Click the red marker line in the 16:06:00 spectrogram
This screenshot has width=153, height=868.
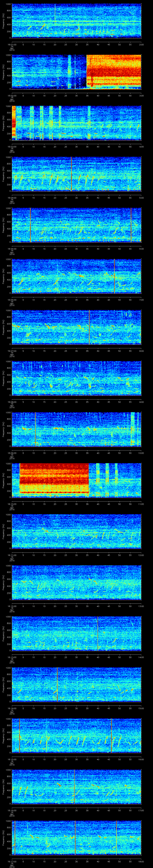pyautogui.click(x=114, y=276)
